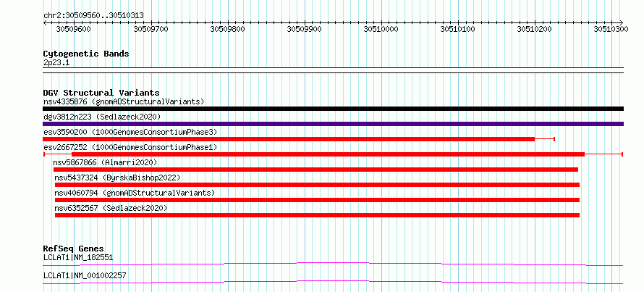Click the chr2:30509560..30510313 region label
Viewport: 644px width, 292px height.
[93, 14]
